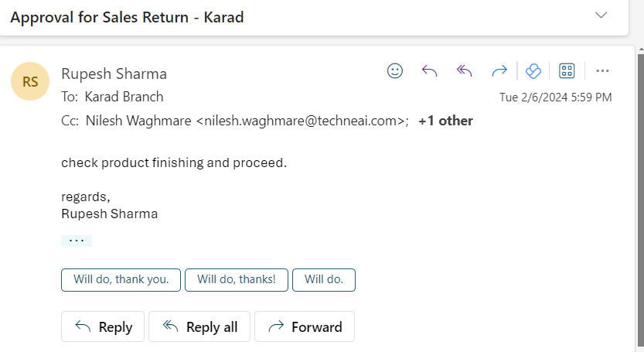
Task: Click the vertical scrollbar on the right
Action: [641, 197]
